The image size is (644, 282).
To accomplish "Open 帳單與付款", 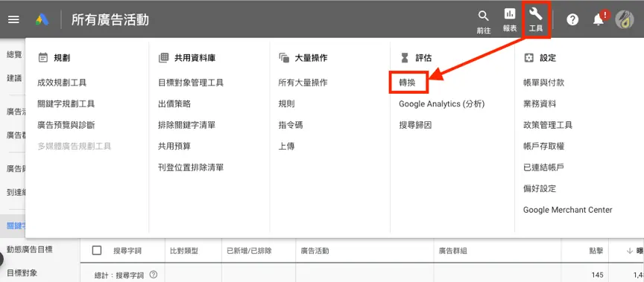I will [x=544, y=83].
